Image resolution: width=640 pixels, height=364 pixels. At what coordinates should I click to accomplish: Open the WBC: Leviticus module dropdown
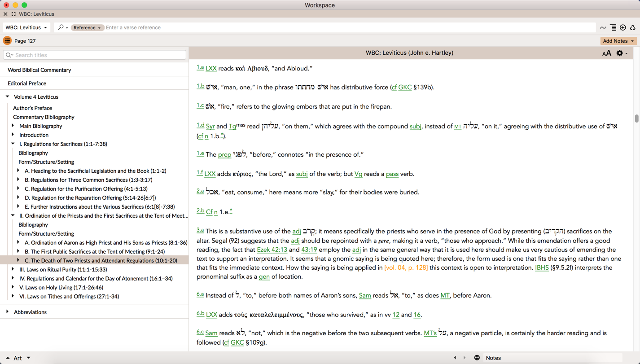(26, 28)
